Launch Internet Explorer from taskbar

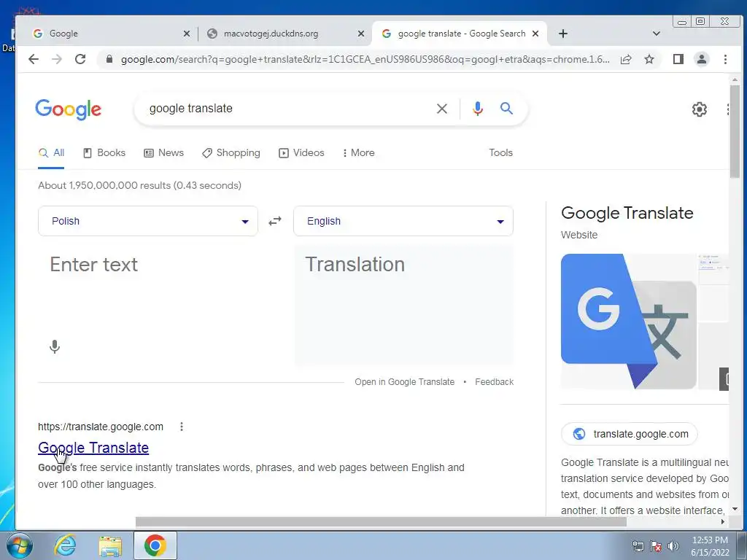(65, 545)
